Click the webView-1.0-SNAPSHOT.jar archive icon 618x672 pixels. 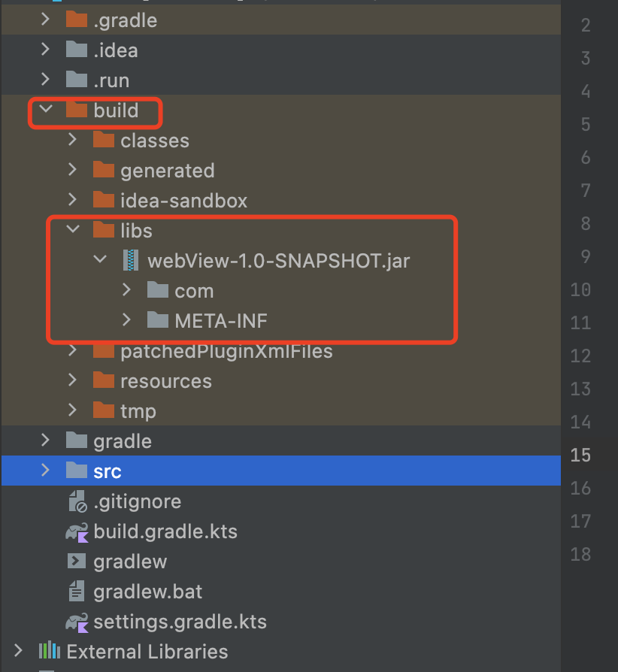coord(131,261)
